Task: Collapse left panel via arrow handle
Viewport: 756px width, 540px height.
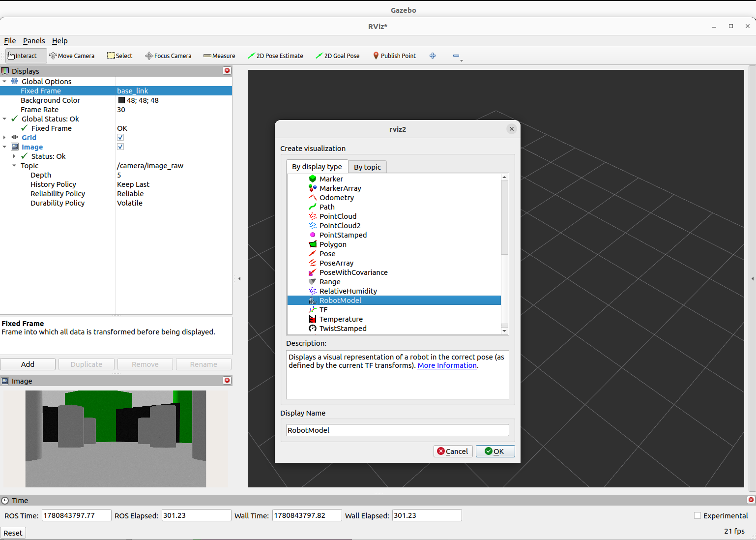Action: [239, 278]
